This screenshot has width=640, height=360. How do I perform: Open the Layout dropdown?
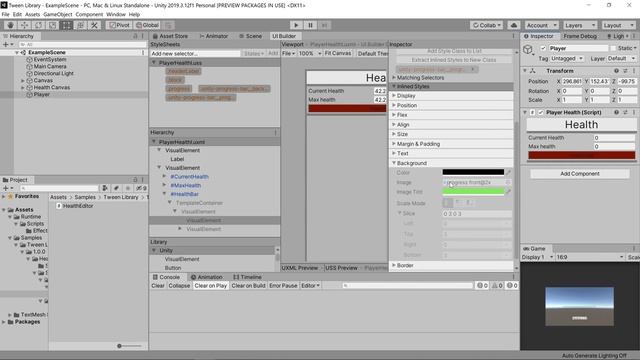(618, 25)
